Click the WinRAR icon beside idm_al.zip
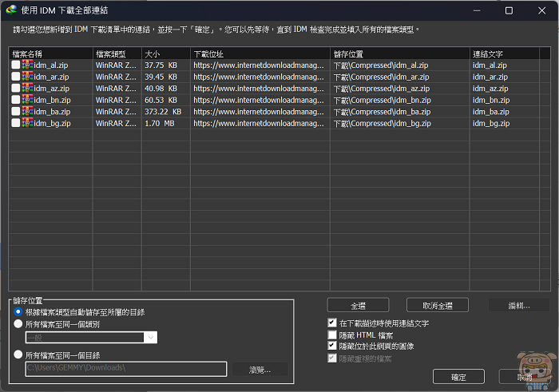 (x=28, y=65)
